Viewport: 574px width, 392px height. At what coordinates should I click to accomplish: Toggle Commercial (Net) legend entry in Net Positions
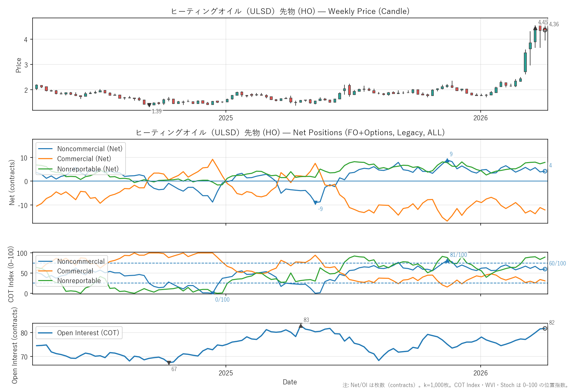(84, 159)
